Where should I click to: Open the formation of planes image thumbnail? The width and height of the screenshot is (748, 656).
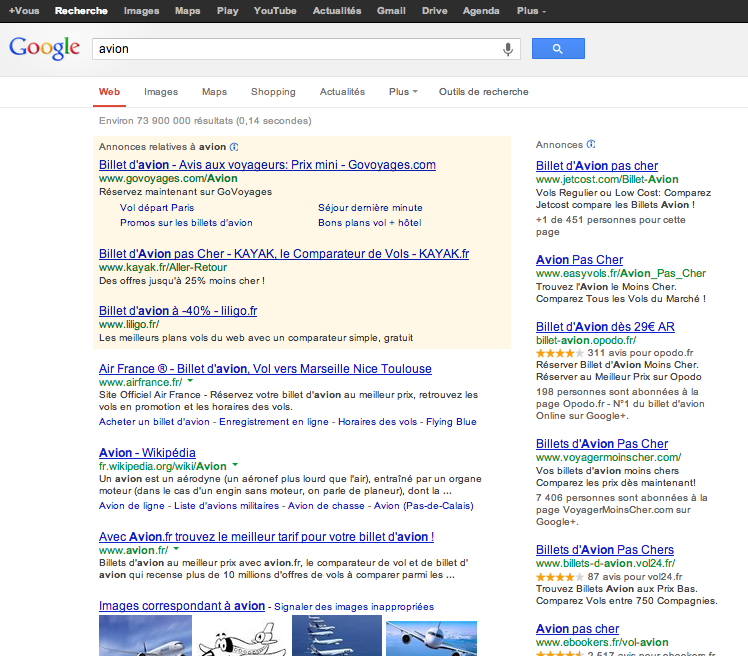pos(337,635)
